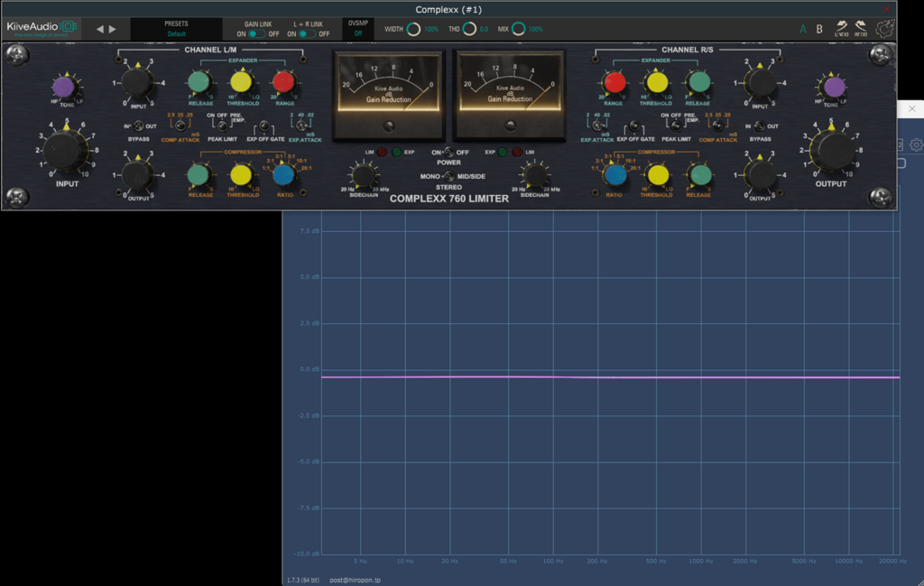Viewport: 924px width, 586px height.
Task: Flip the Channel L/M Bypass switch
Action: click(138, 126)
